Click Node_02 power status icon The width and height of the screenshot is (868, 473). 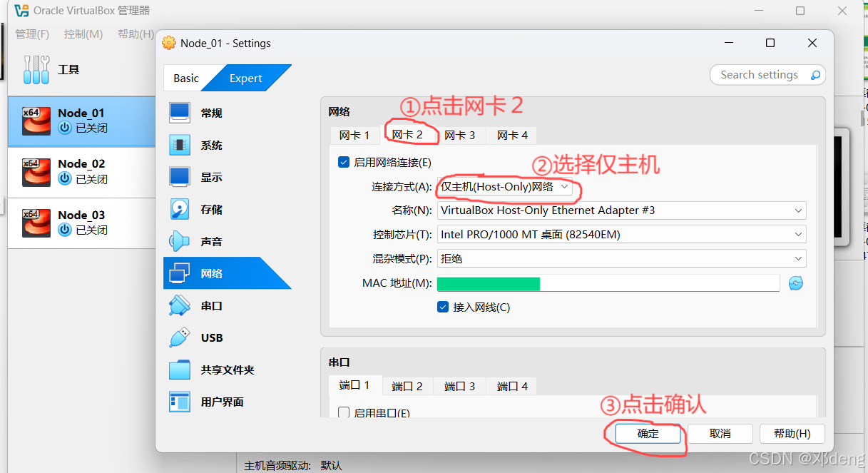[65, 179]
